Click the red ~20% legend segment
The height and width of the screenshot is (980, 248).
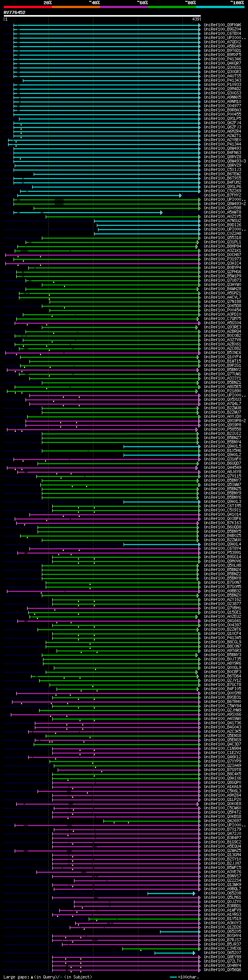pyautogui.click(x=28, y=7)
